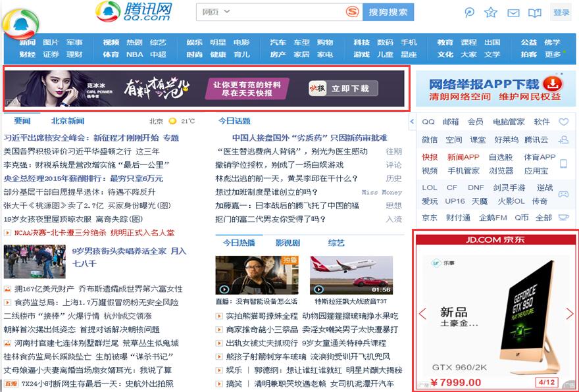Collapse the side panel with left arrow

(x=412, y=121)
